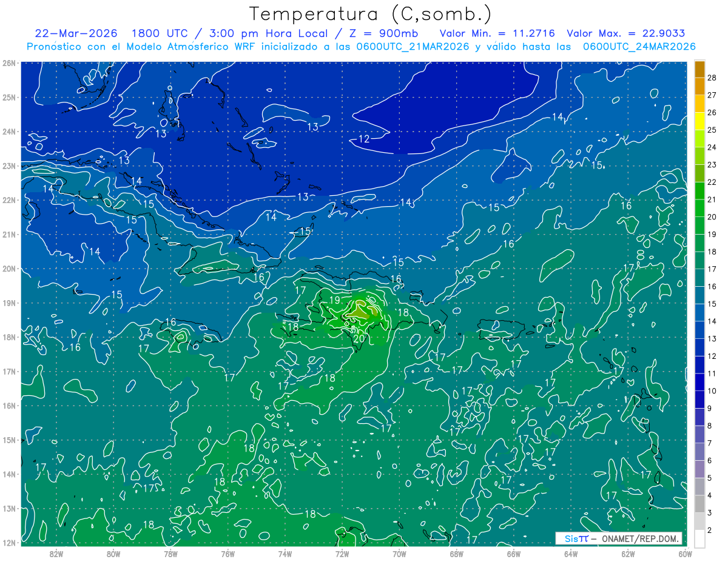Click the 12N latitude axis label
728x562 pixels.
(9, 543)
